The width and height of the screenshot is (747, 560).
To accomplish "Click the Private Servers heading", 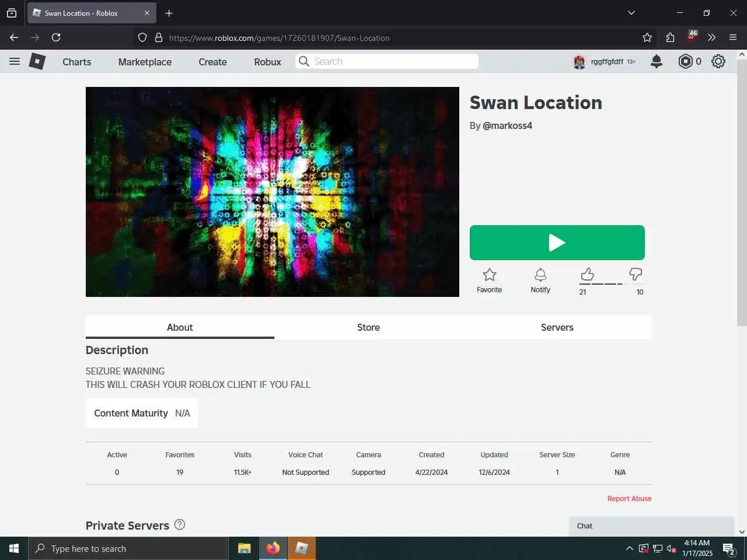I will pyautogui.click(x=127, y=526).
